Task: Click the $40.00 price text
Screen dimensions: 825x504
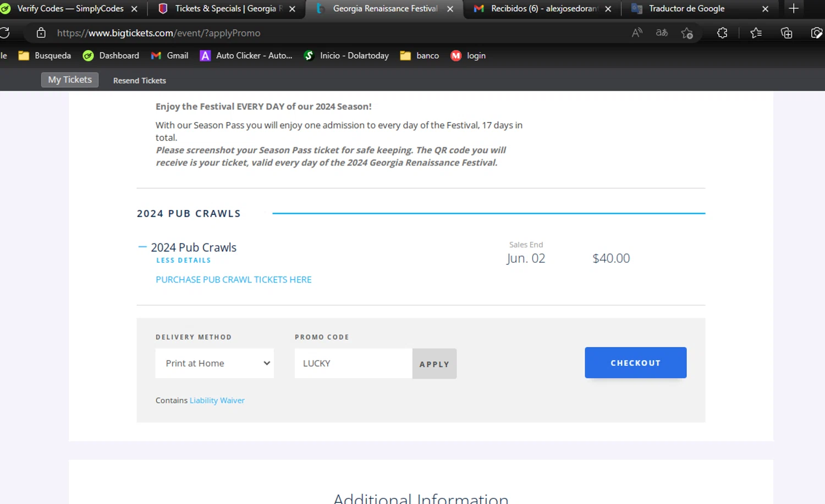Action: 611,258
